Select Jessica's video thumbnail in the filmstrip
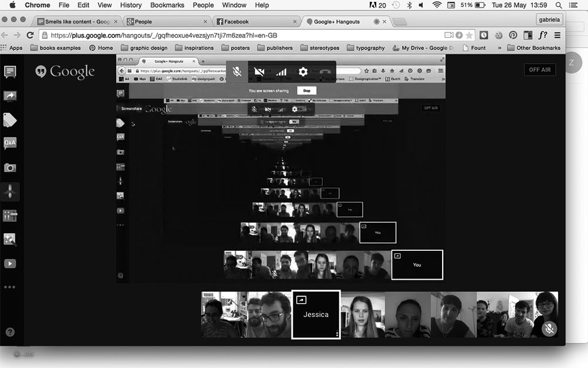The width and height of the screenshot is (588, 368). [316, 315]
